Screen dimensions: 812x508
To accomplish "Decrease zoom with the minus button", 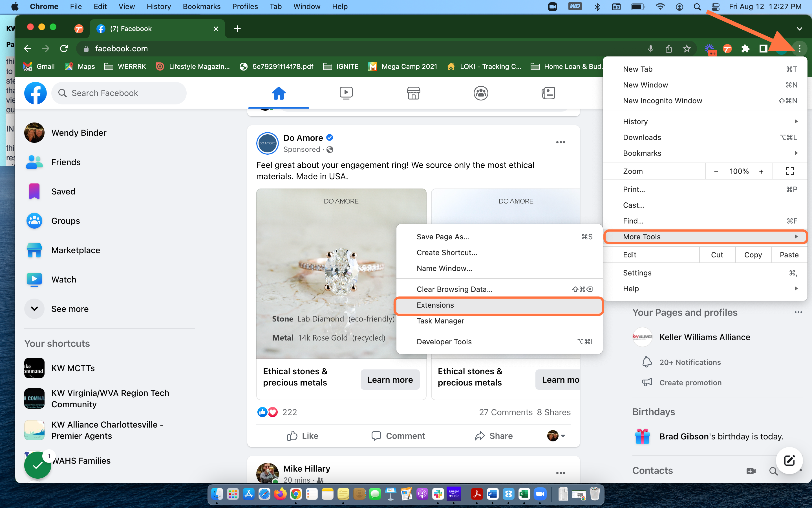I will pyautogui.click(x=716, y=171).
